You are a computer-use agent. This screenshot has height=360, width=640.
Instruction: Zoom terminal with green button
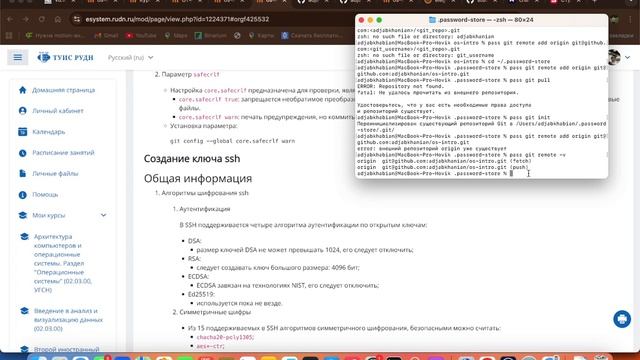[379, 20]
